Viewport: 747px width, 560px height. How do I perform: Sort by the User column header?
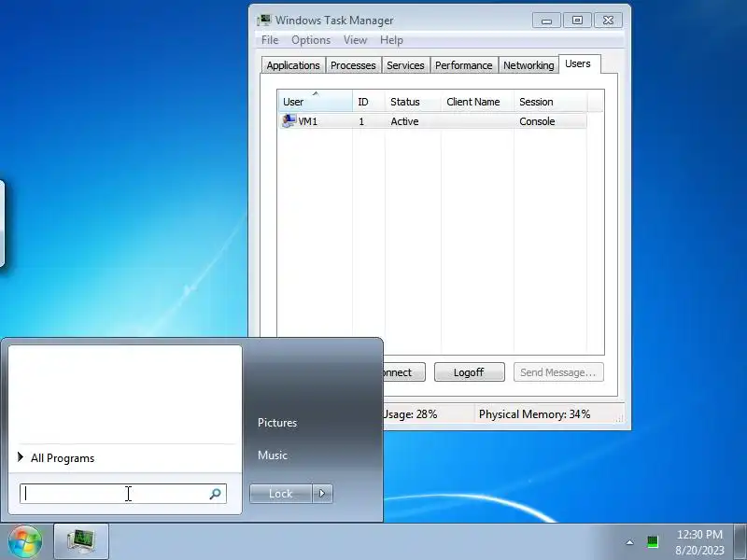click(x=315, y=102)
